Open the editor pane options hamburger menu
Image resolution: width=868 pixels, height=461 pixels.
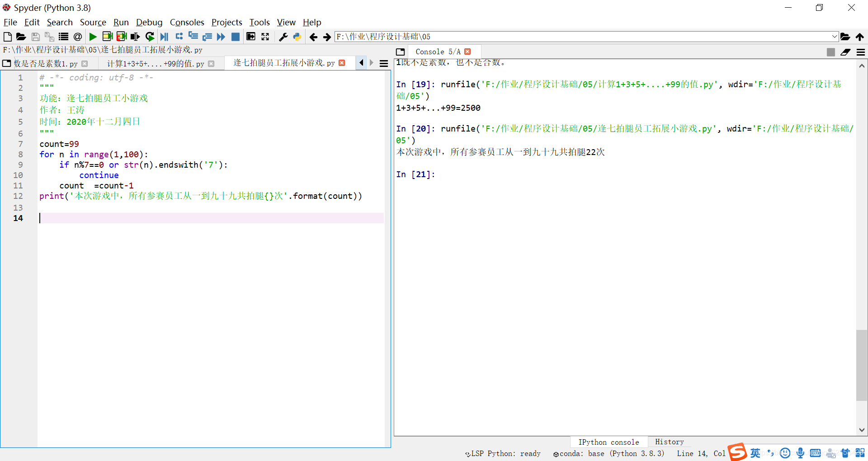(x=384, y=64)
